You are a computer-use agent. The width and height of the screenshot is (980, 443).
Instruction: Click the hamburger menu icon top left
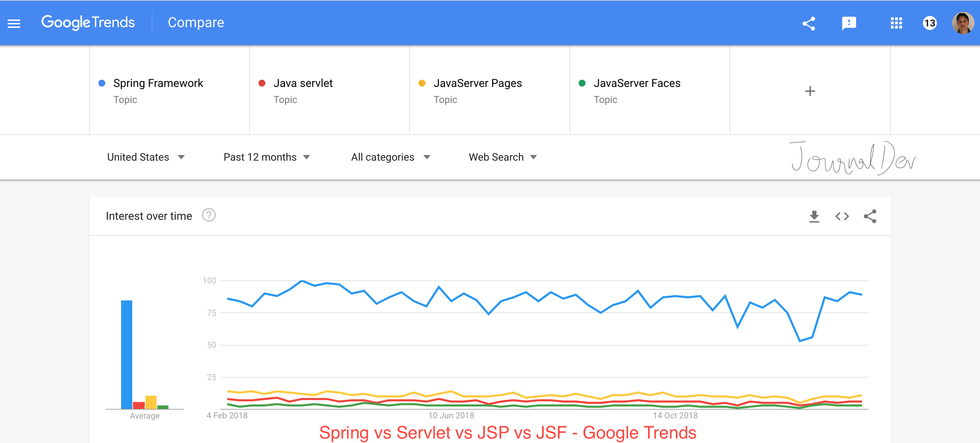click(14, 23)
